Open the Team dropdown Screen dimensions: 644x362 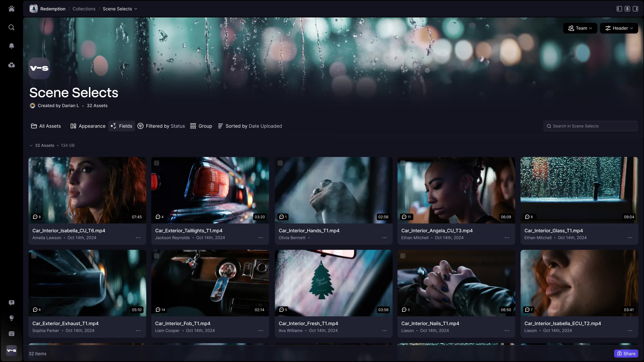click(x=580, y=28)
